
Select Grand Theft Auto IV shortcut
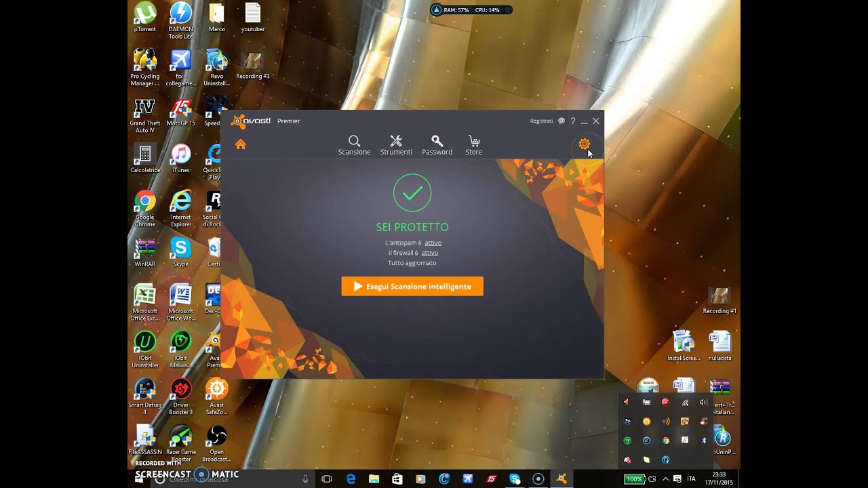coord(144,115)
